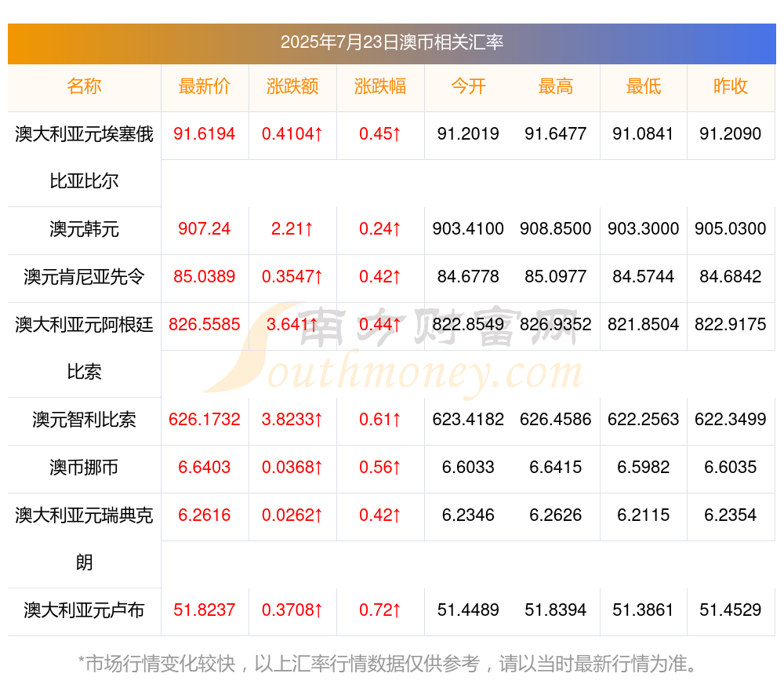Click the low value 6.5982

coord(644,468)
